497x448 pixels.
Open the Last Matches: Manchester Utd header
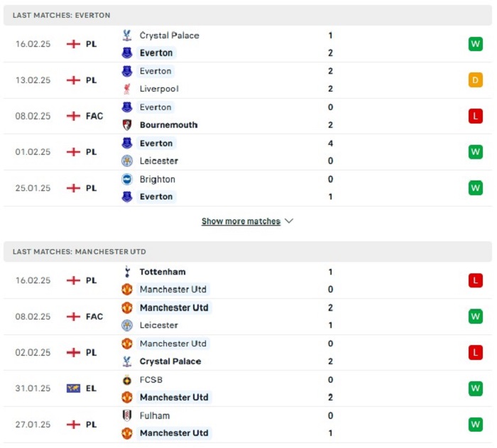tap(248, 252)
